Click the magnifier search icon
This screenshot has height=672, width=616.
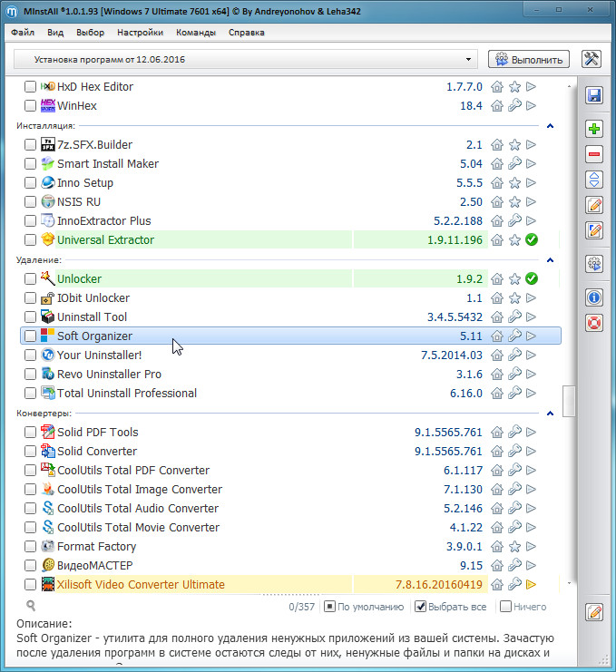(31, 606)
